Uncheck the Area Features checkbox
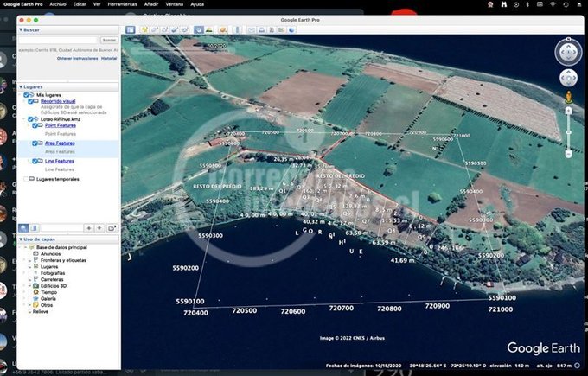 (x=35, y=143)
